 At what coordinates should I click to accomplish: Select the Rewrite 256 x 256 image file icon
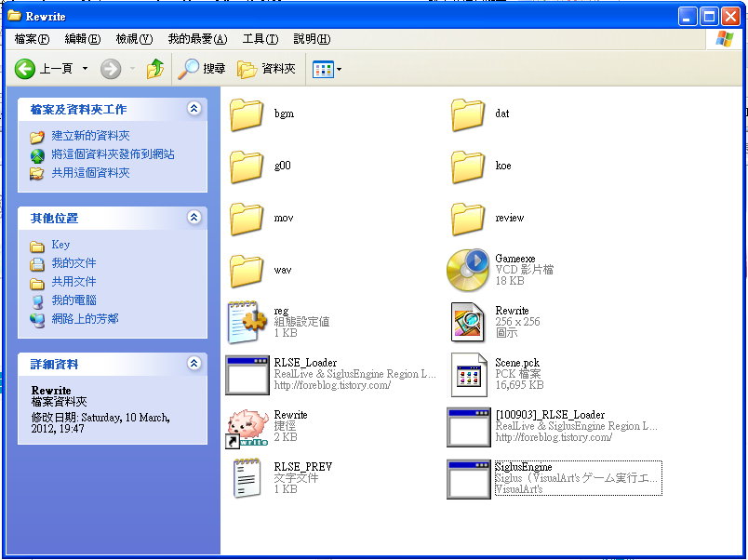[x=467, y=322]
